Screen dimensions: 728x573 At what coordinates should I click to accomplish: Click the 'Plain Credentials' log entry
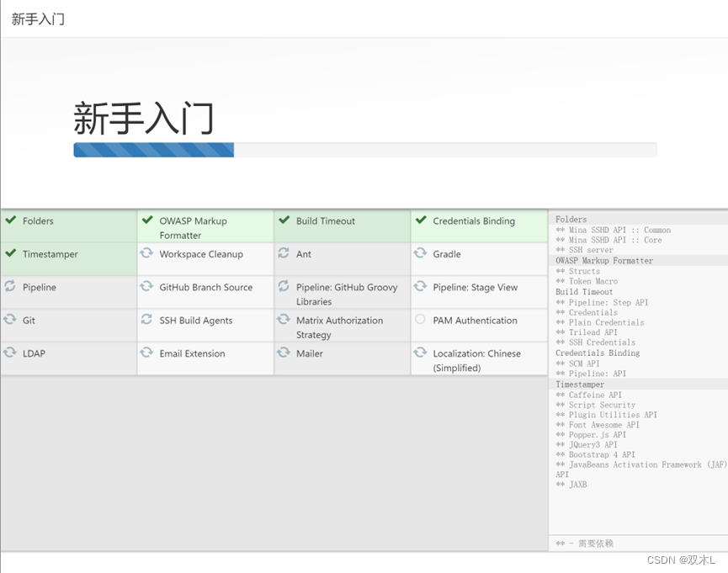click(x=600, y=322)
